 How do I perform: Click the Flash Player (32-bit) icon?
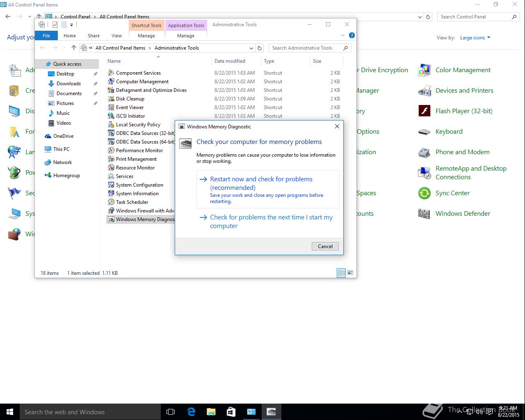point(424,111)
